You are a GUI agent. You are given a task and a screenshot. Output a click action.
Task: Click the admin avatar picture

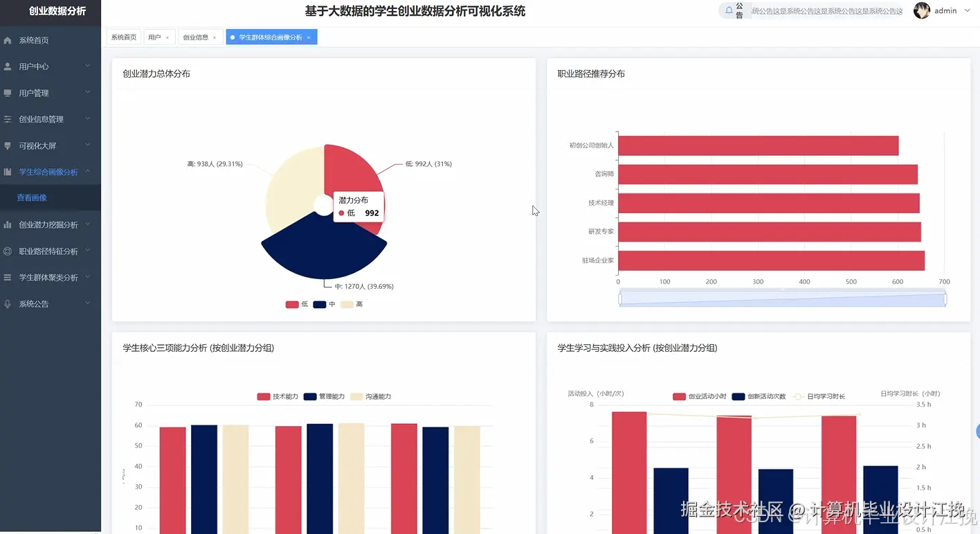pyautogui.click(x=922, y=10)
